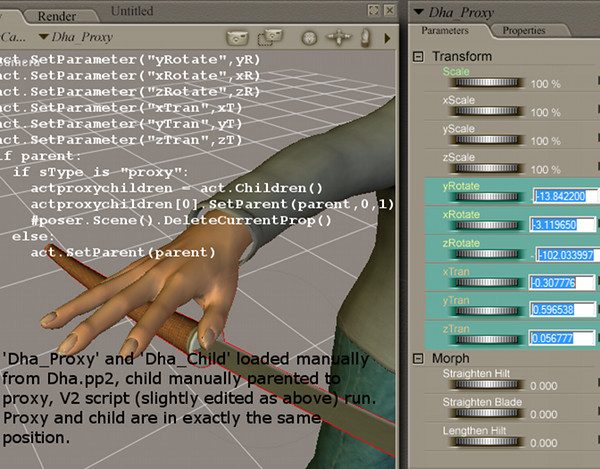Click the xScale dial slider

[486, 111]
